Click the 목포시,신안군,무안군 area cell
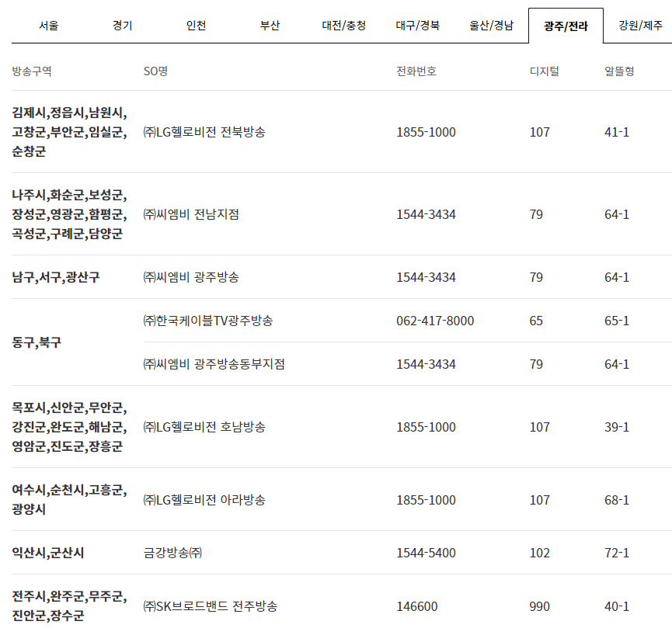This screenshot has width=672, height=635. [x=69, y=427]
